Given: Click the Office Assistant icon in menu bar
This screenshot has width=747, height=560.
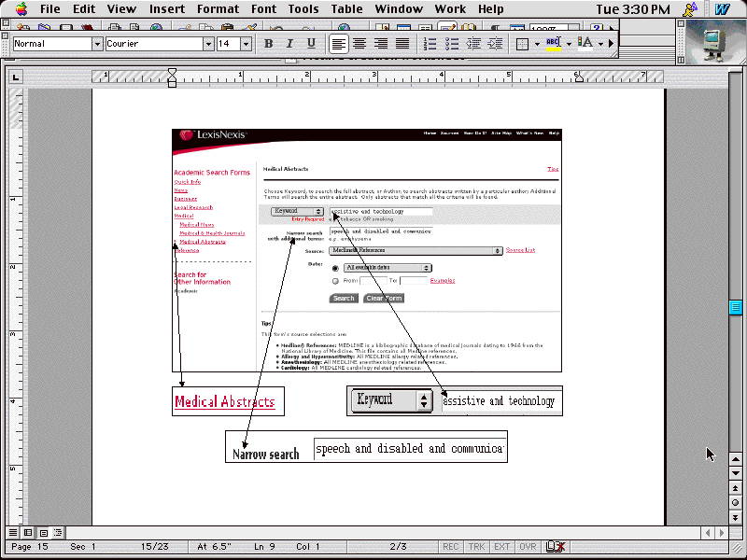Looking at the screenshot, I should click(690, 8).
